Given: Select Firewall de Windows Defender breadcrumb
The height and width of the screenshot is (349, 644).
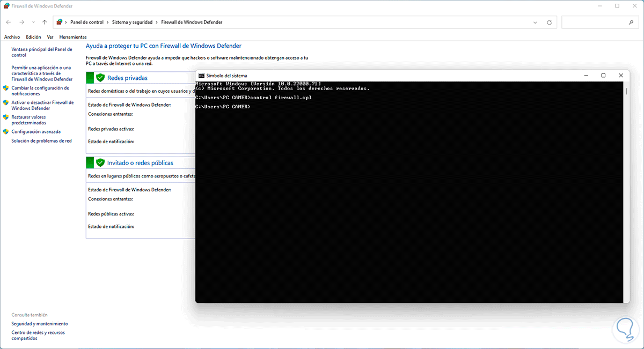Looking at the screenshot, I should (192, 23).
